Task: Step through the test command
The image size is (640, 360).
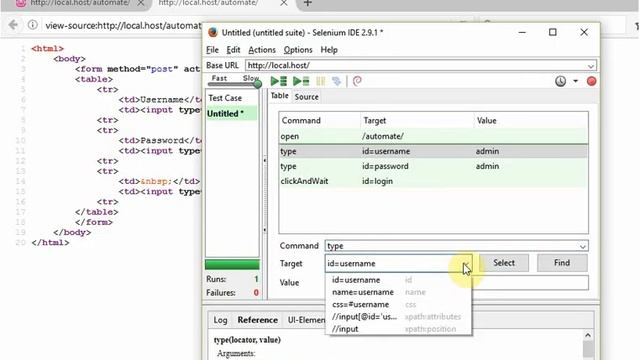Action: 336,81
